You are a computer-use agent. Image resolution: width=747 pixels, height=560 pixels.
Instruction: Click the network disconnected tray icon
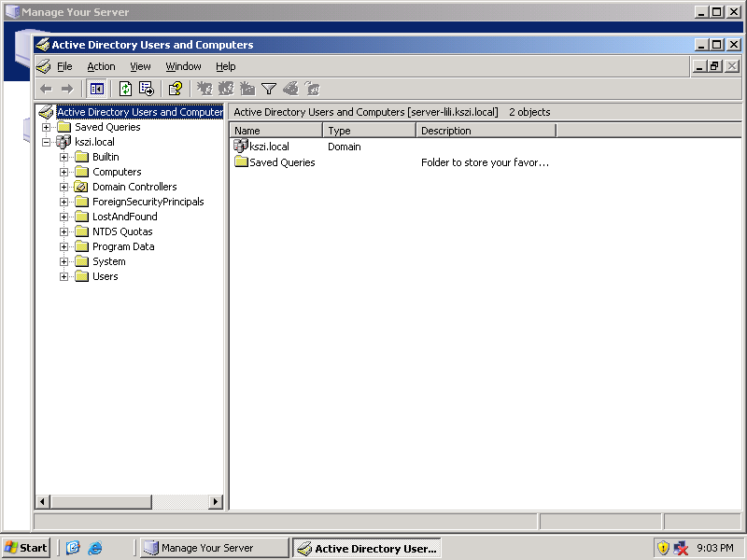click(x=681, y=548)
